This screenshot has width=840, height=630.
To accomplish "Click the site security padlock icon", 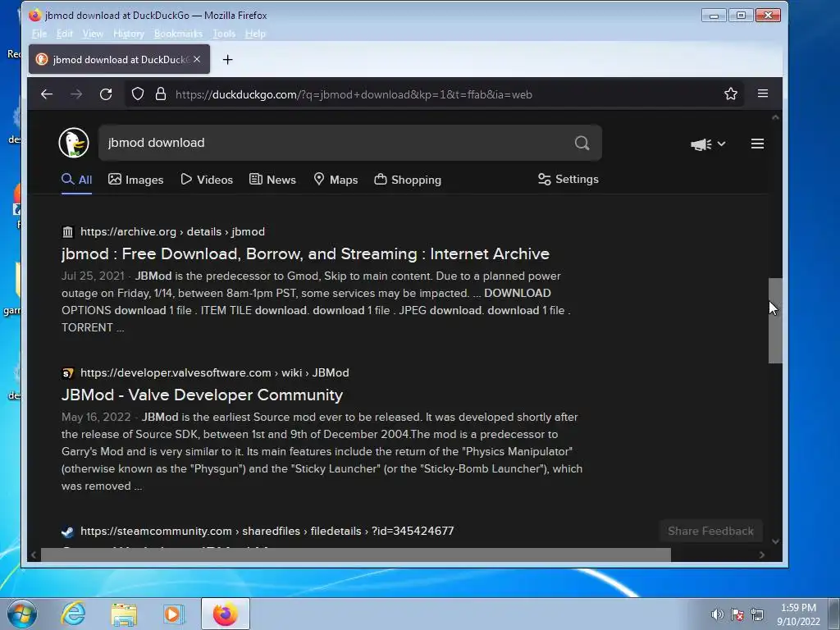I will pos(160,94).
